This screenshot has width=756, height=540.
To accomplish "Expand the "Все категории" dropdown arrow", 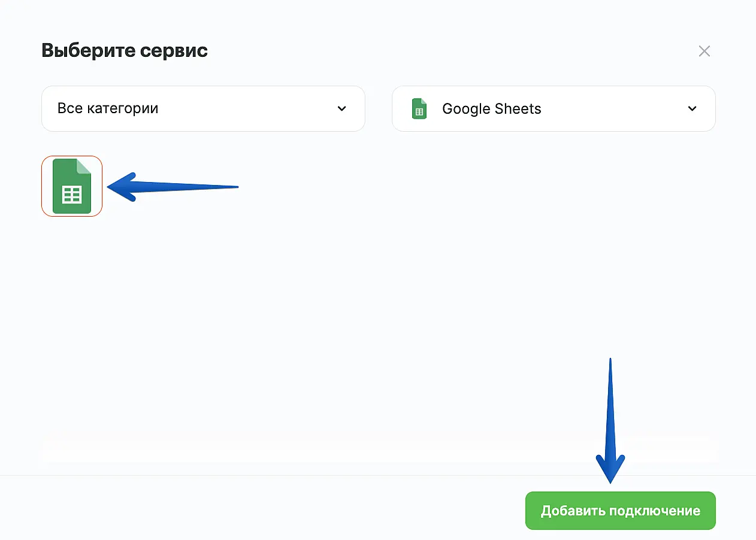I will [341, 109].
